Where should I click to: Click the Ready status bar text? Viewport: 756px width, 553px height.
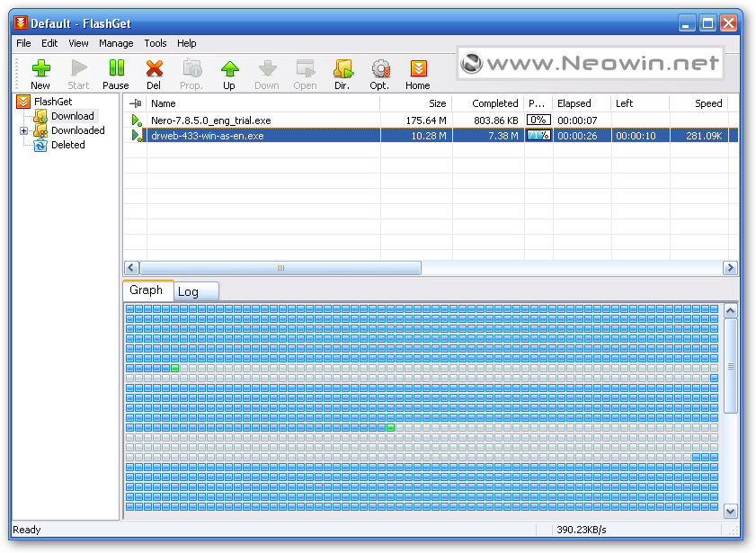point(26,530)
